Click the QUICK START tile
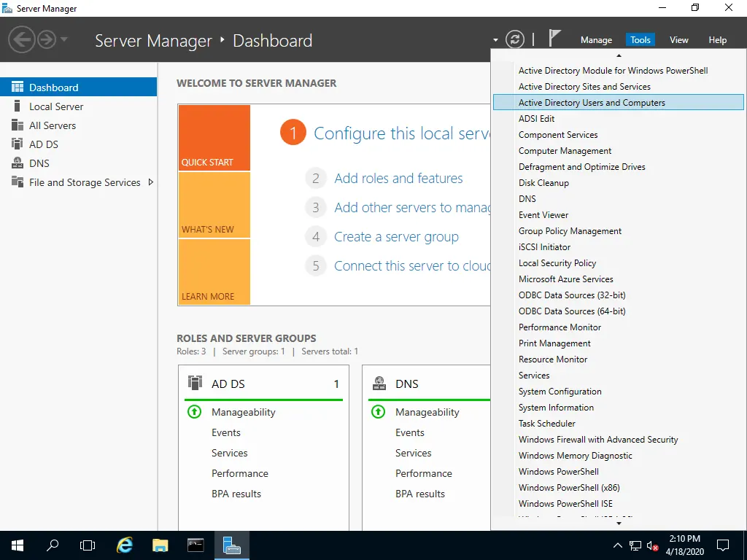The width and height of the screenshot is (747, 560). [x=214, y=138]
